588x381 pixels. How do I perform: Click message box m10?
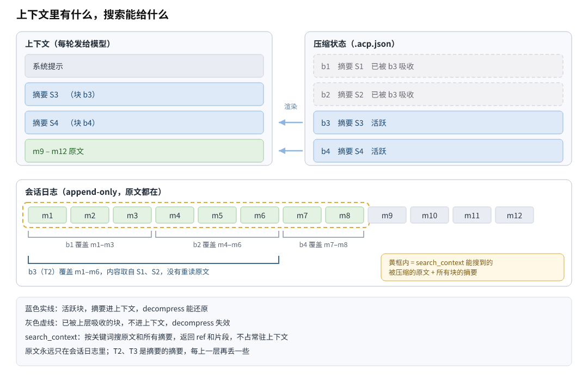pos(430,215)
